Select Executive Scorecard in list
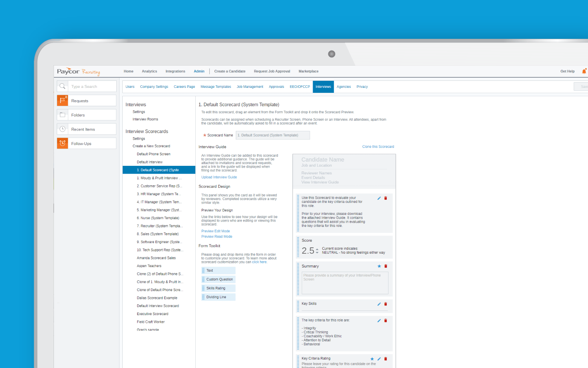Image resolution: width=588 pixels, height=368 pixels. coord(153,314)
